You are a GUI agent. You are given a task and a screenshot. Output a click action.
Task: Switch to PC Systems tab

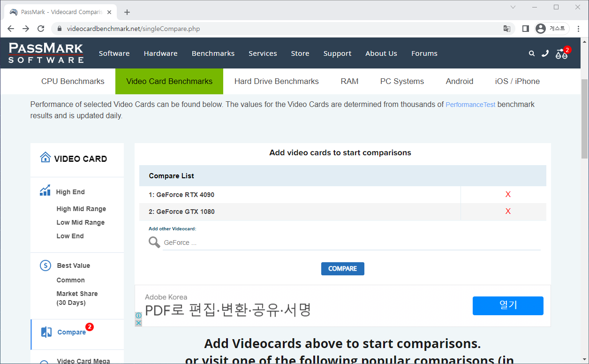click(402, 81)
